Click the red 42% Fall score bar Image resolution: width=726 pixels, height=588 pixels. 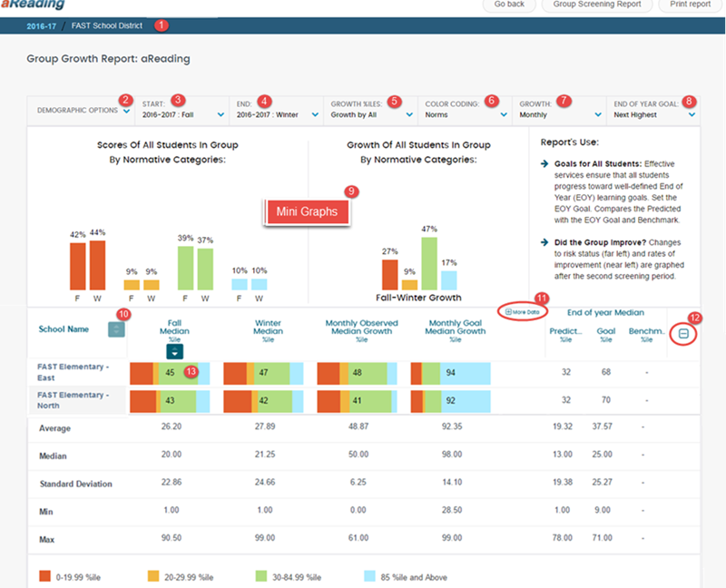[x=78, y=266]
